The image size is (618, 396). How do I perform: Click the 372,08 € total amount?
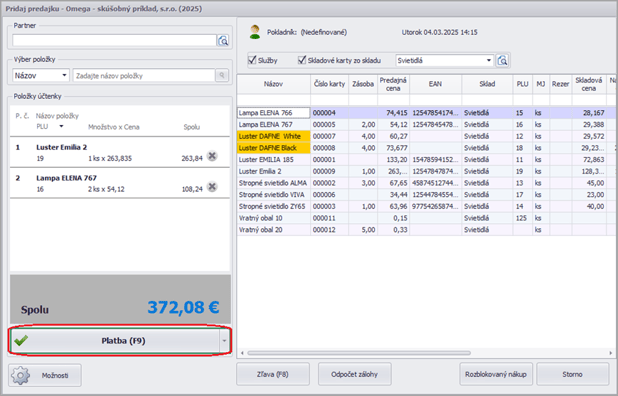pyautogui.click(x=183, y=307)
